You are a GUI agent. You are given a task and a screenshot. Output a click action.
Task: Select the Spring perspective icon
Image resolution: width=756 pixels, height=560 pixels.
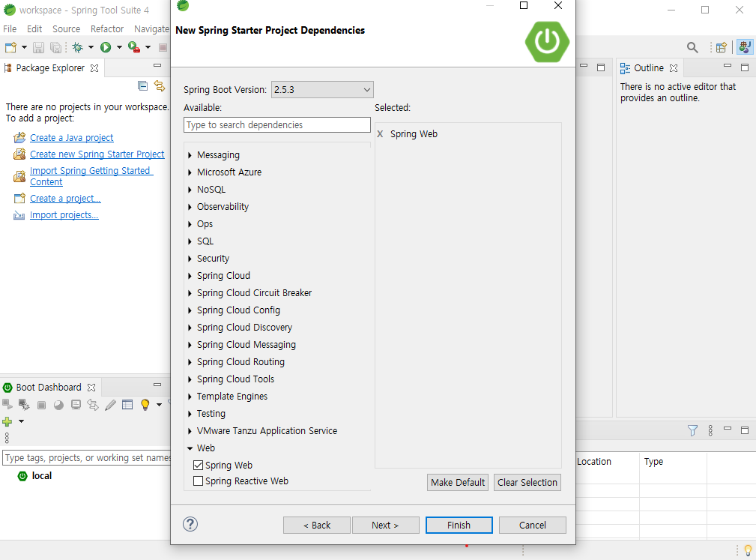(x=745, y=47)
